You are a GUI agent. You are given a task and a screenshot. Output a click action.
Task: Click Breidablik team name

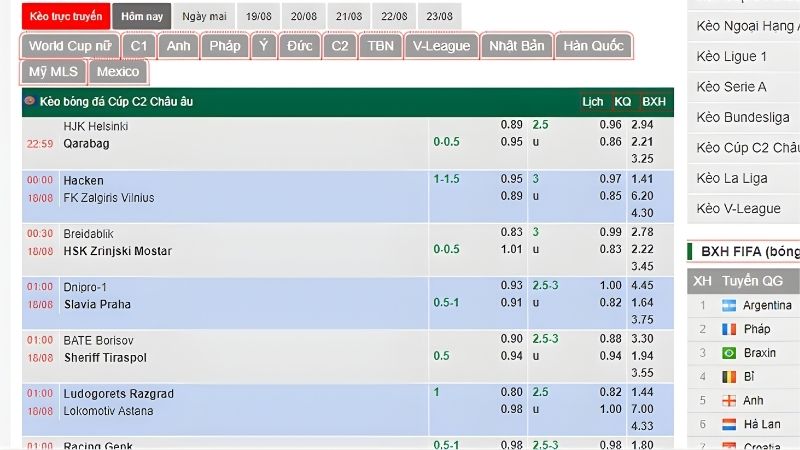[x=88, y=234]
